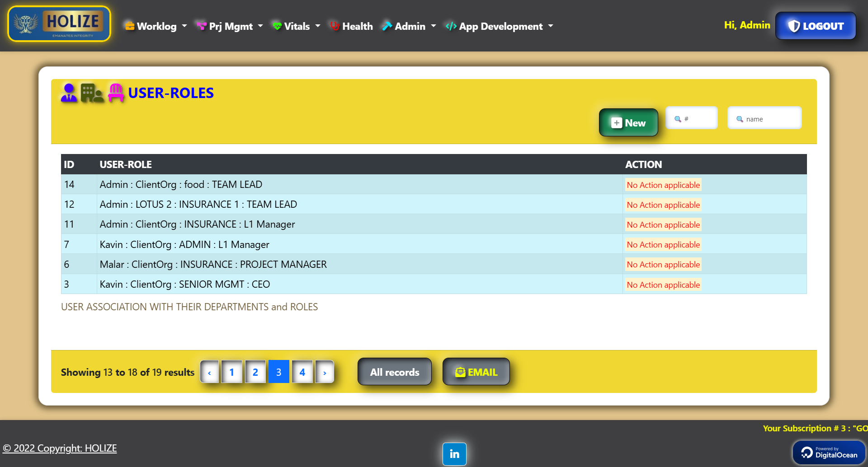Click the pink chair icon in header

point(116,93)
